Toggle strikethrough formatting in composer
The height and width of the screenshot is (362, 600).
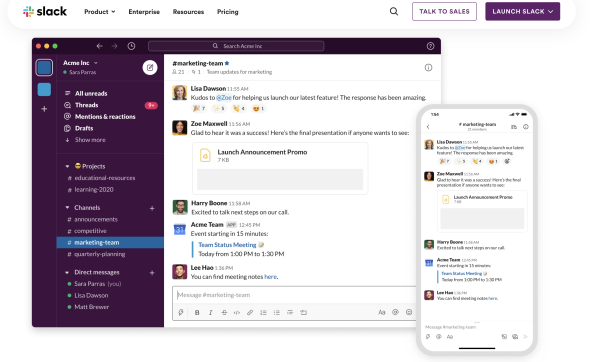coord(224,313)
